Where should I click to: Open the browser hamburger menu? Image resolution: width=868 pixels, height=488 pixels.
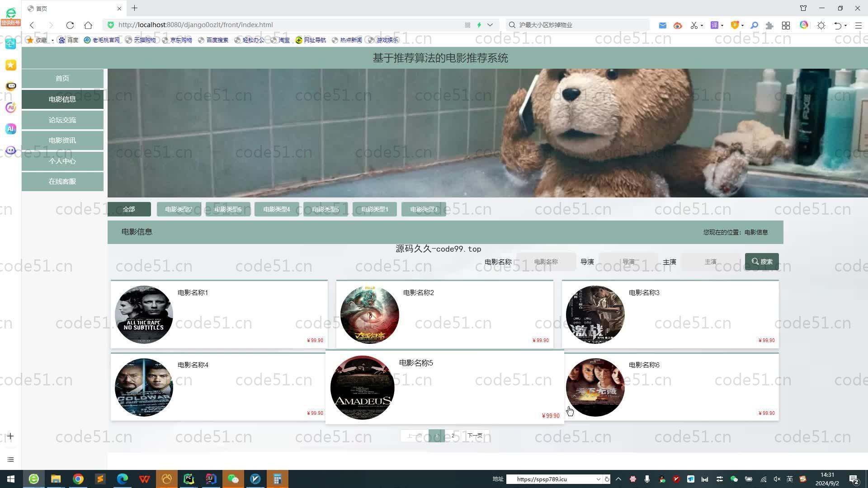coord(859,25)
